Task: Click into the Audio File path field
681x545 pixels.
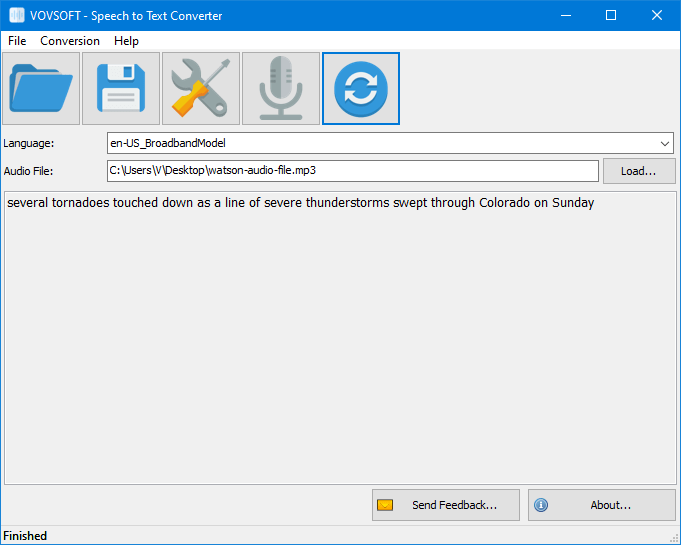Action: click(x=353, y=171)
